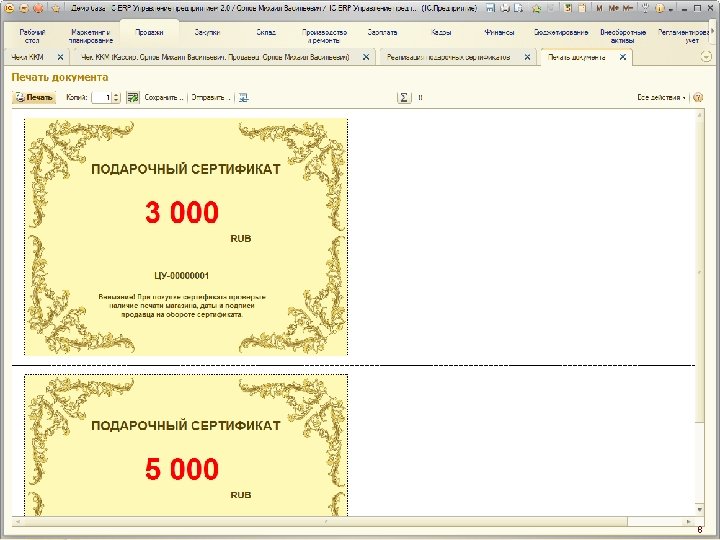This screenshot has width=720, height=540.
Task: Click the help question mark icon
Action: point(698,97)
